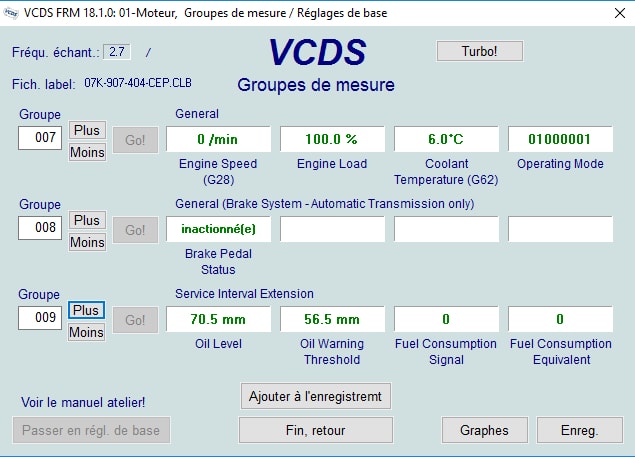Screen dimensions: 635x457
Task: Select the Oil Level value box
Action: [218, 319]
